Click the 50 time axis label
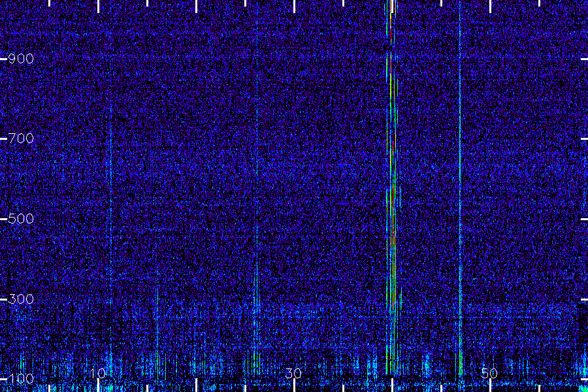The width and height of the screenshot is (588, 392). (489, 373)
